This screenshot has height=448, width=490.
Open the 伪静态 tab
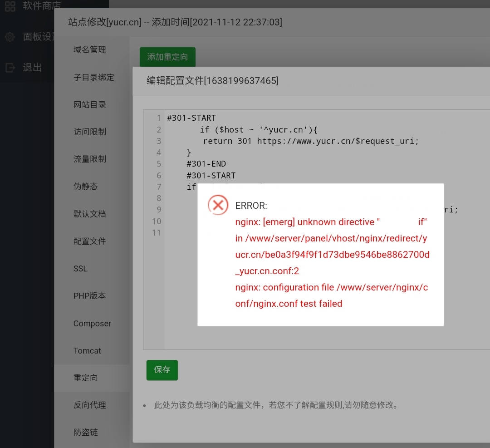[x=86, y=187]
